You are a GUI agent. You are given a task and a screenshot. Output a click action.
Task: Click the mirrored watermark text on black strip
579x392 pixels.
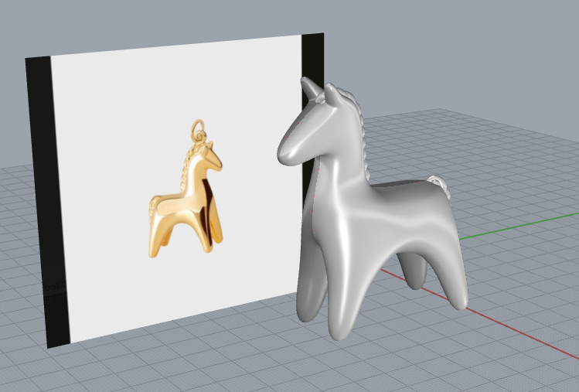(x=54, y=286)
